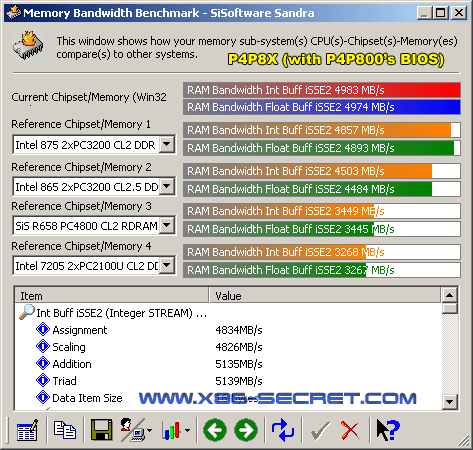Click the Reference Chipset/Memory 2 label
The image size is (473, 450).
[81, 167]
